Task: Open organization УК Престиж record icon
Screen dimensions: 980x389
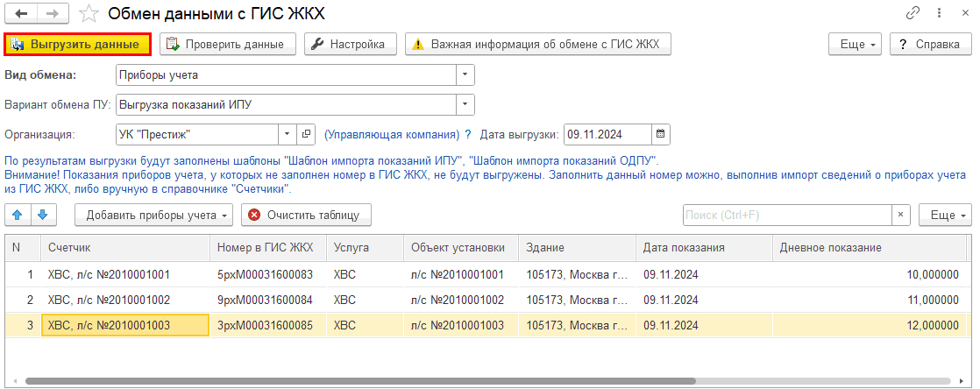Action: click(306, 134)
